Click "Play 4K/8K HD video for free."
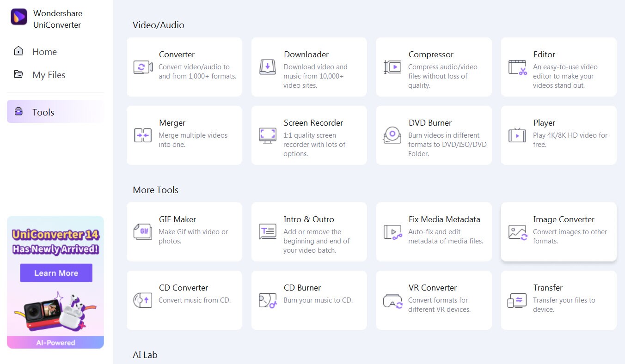Viewport: 625px width, 364px height. coord(570,140)
